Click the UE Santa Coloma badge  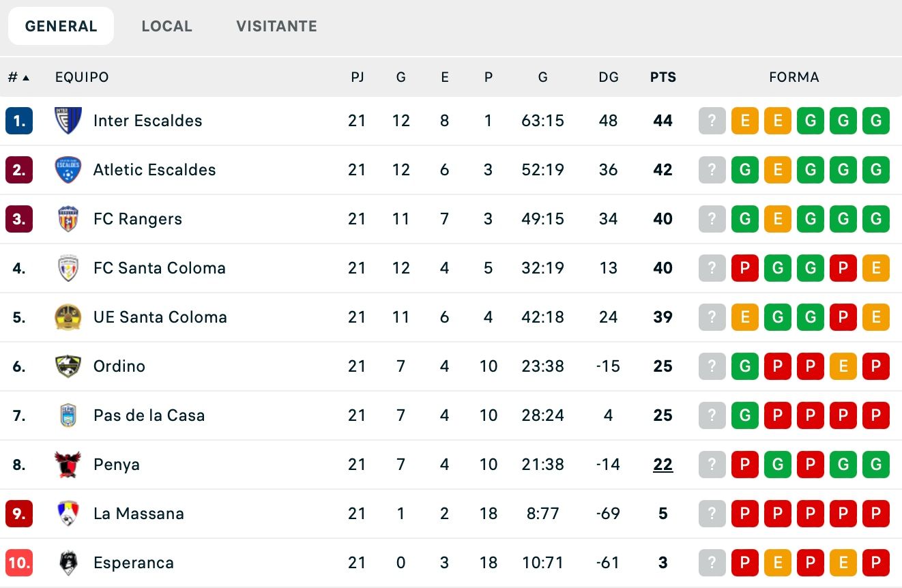69,317
